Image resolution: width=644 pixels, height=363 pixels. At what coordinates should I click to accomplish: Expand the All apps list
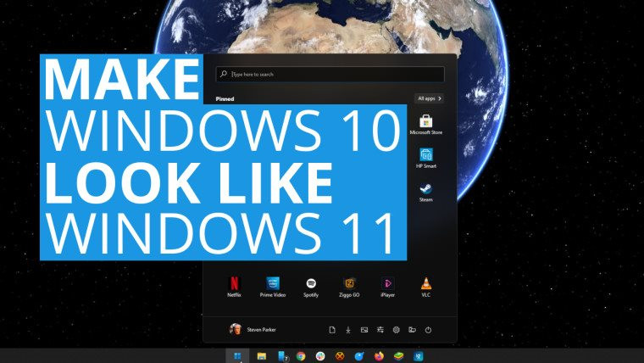(430, 98)
